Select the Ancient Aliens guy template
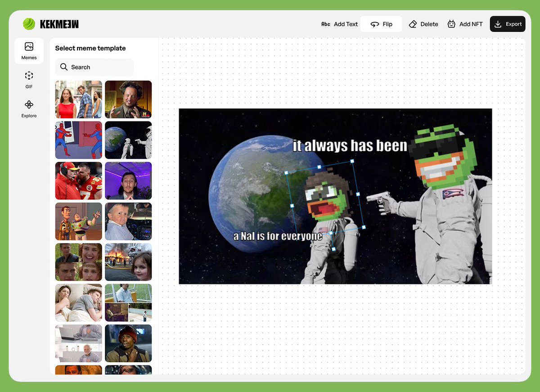540x392 pixels. (128, 99)
